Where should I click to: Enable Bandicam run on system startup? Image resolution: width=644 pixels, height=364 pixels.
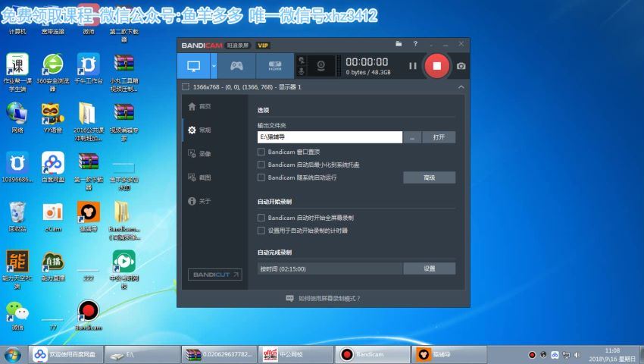(261, 177)
